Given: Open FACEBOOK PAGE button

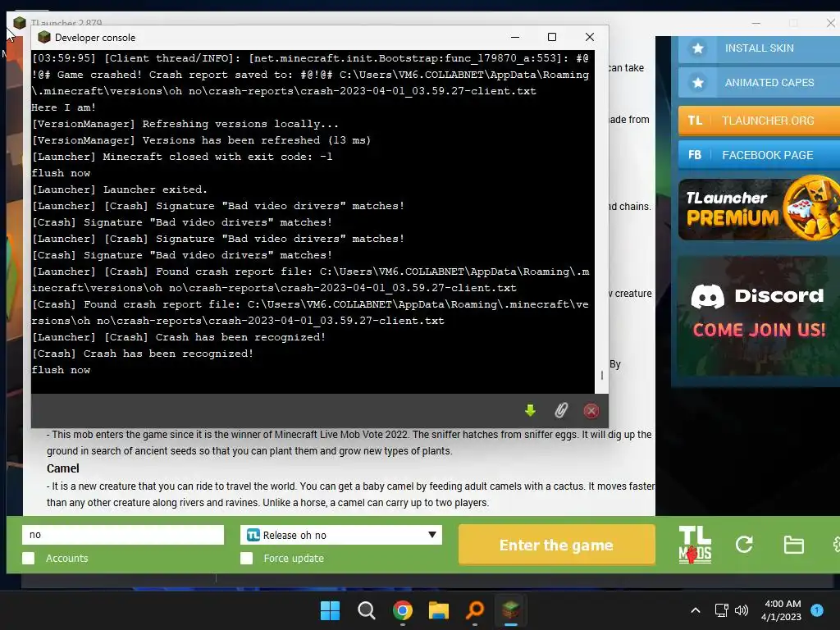Looking at the screenshot, I should [x=759, y=155].
